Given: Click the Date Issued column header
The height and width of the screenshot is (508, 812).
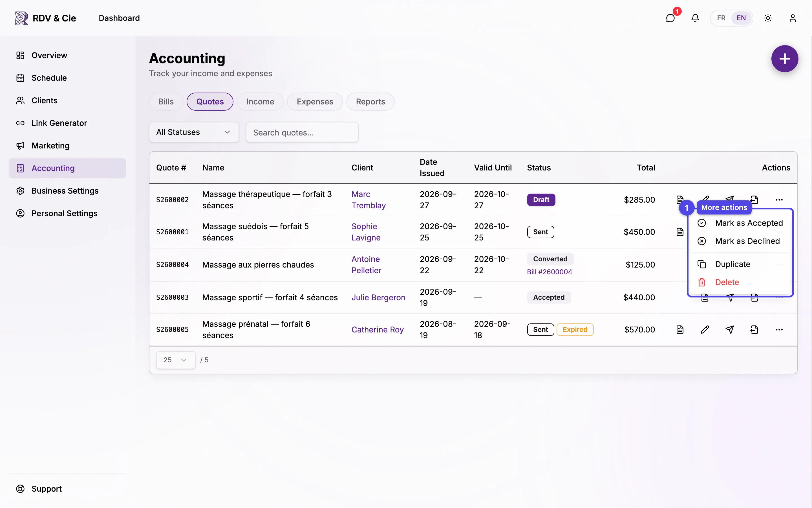Looking at the screenshot, I should tap(432, 168).
